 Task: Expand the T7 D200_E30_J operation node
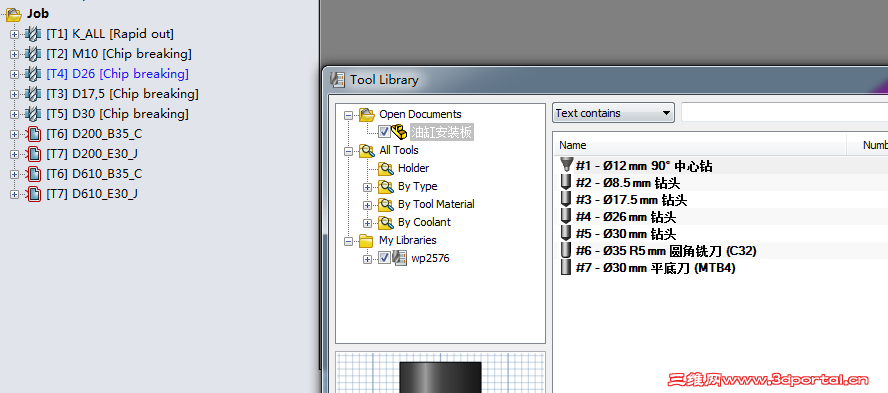pyautogui.click(x=14, y=154)
